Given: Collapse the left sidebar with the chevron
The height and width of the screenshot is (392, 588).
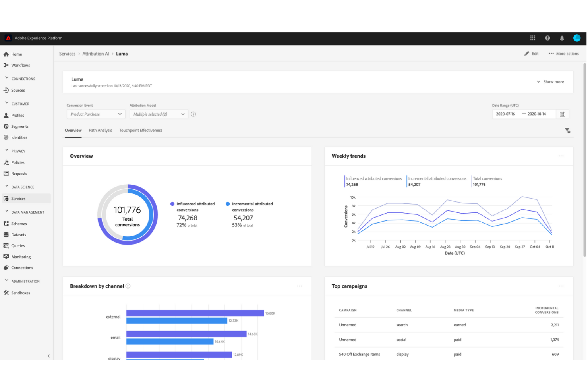Looking at the screenshot, I should [x=48, y=356].
